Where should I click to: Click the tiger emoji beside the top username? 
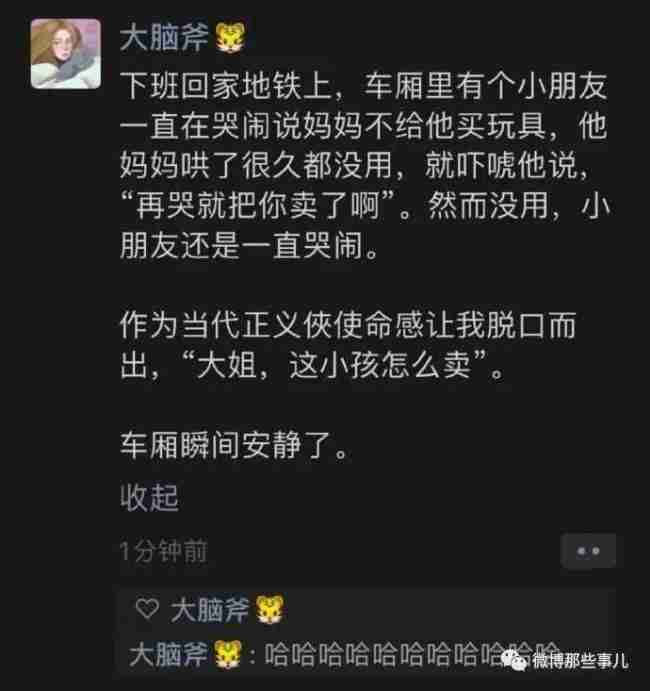coord(230,37)
